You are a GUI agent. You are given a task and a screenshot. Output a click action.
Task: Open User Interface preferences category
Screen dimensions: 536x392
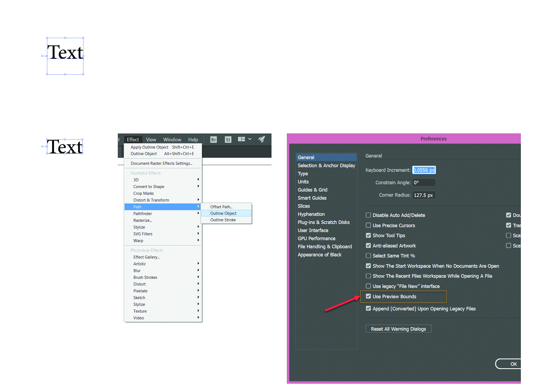[313, 230]
